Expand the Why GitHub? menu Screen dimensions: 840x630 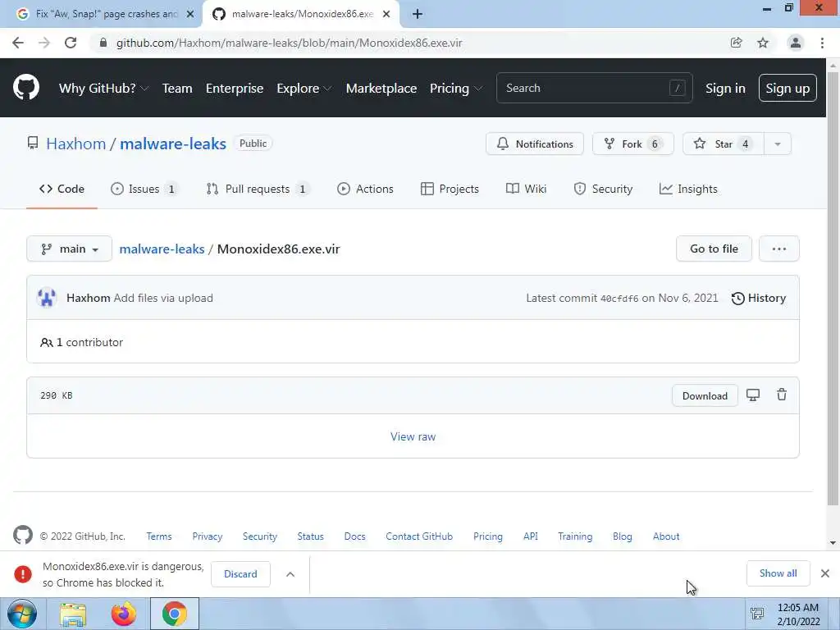tap(103, 88)
